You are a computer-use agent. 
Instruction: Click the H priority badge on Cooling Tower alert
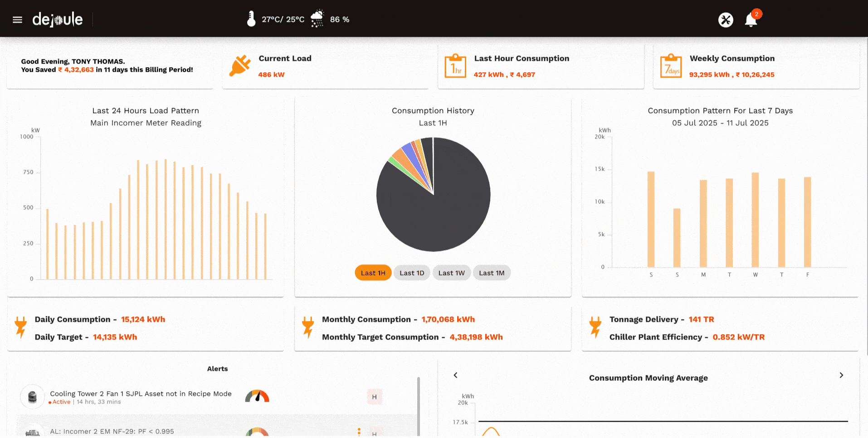tap(374, 397)
